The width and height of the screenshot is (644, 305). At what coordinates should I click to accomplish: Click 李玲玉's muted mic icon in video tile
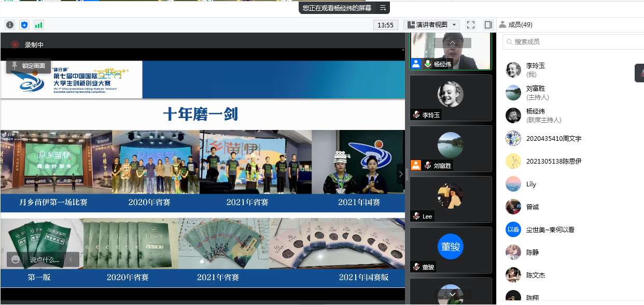click(416, 115)
